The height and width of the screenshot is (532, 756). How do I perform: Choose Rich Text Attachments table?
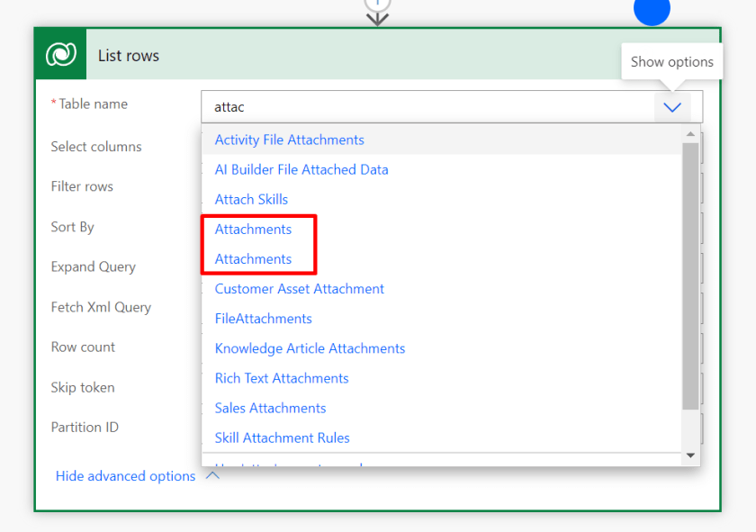pos(282,377)
